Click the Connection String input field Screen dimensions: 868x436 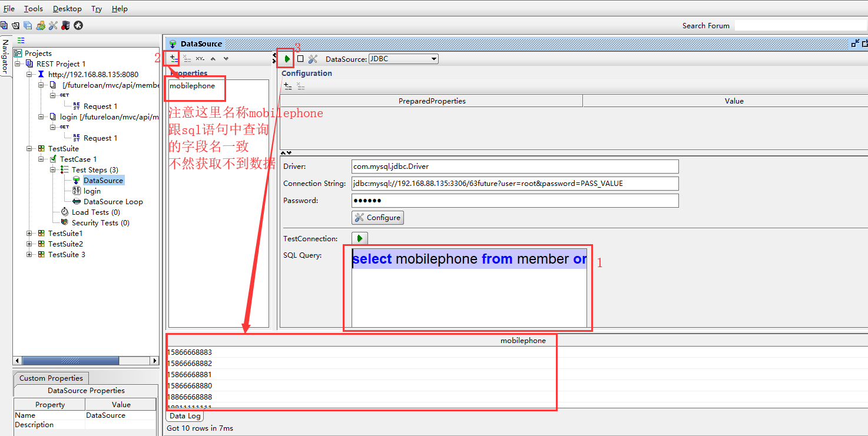[515, 184]
